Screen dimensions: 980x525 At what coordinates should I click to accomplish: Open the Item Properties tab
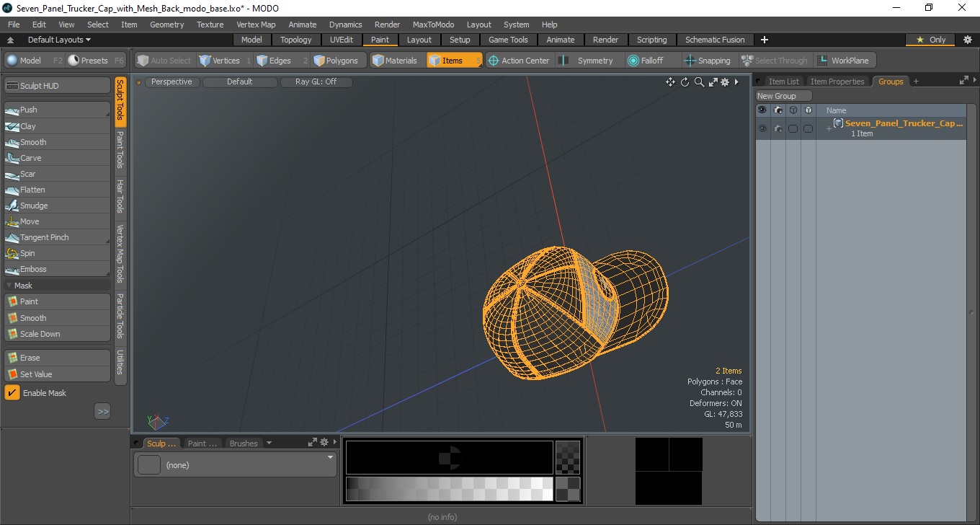(837, 81)
